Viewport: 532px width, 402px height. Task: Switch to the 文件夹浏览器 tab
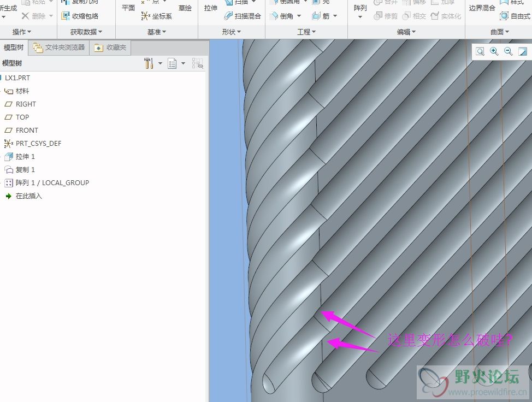click(x=59, y=48)
